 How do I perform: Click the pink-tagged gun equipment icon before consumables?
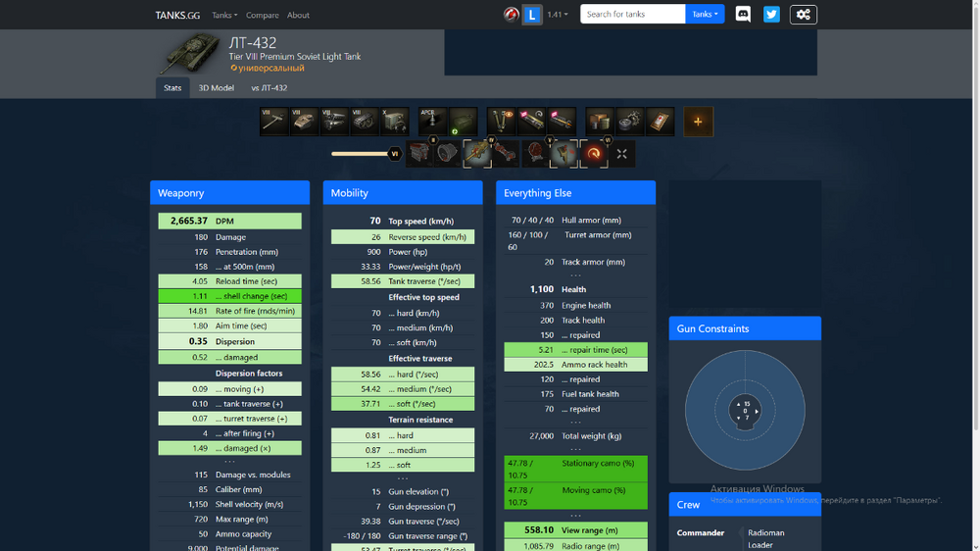pos(562,122)
